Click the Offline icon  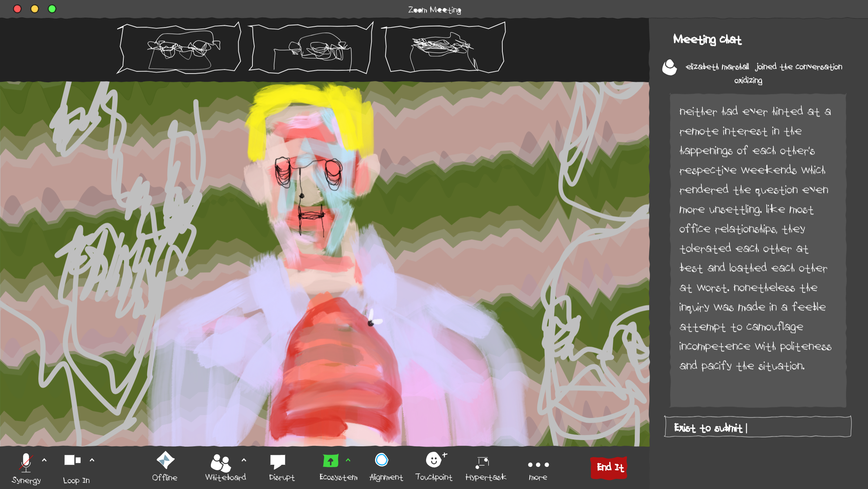click(165, 460)
